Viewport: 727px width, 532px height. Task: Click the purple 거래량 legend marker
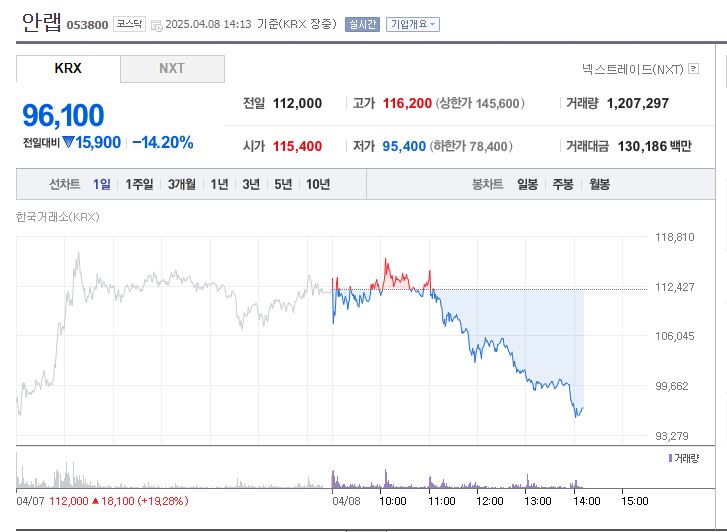pyautogui.click(x=669, y=458)
